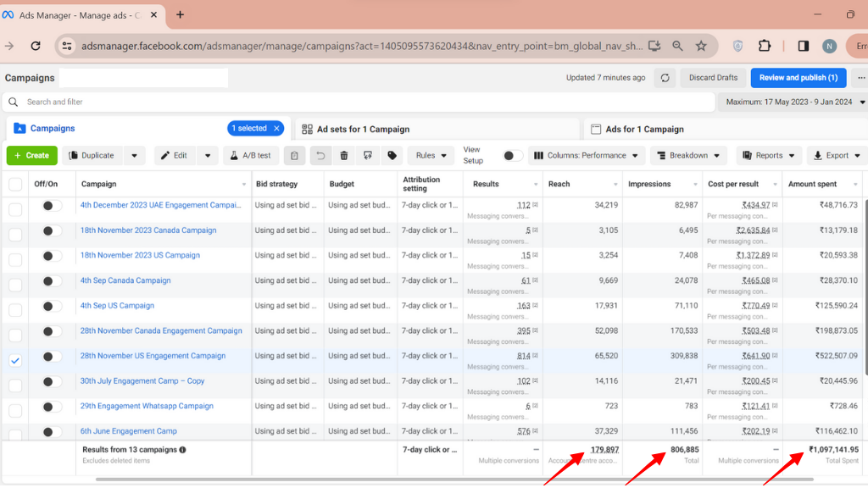The width and height of the screenshot is (868, 488).
Task: Sort by the Cost per result column header
Action: [743, 184]
